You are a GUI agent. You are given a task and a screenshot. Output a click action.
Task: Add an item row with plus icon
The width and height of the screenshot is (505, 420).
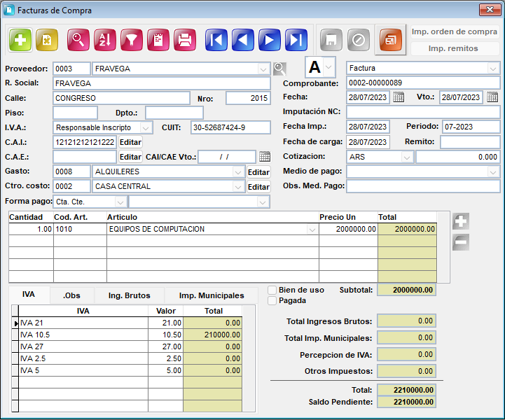[x=461, y=221]
